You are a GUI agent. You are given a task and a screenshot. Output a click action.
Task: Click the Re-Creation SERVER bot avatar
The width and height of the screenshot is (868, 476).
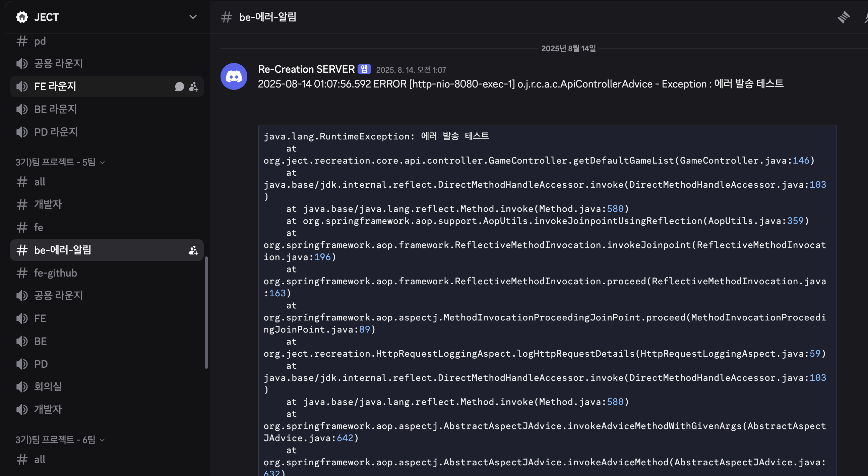(234, 76)
